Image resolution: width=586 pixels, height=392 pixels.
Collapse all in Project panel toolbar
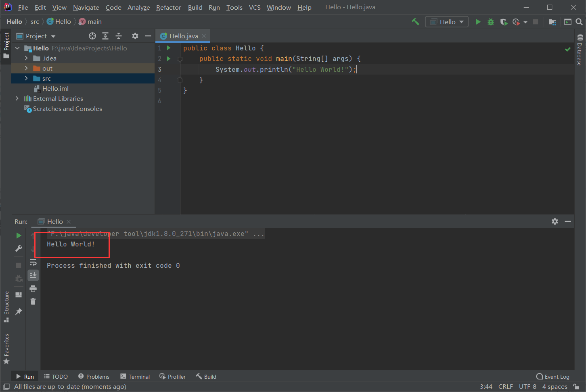click(119, 36)
